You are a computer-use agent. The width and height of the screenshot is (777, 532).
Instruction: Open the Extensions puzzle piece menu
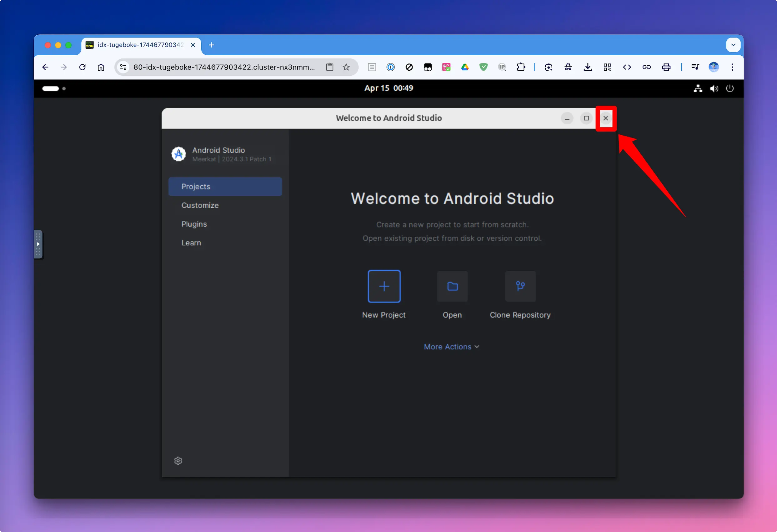(x=521, y=67)
